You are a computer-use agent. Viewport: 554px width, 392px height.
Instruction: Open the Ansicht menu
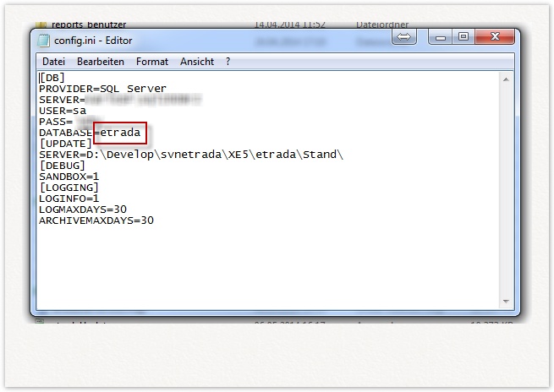[197, 62]
